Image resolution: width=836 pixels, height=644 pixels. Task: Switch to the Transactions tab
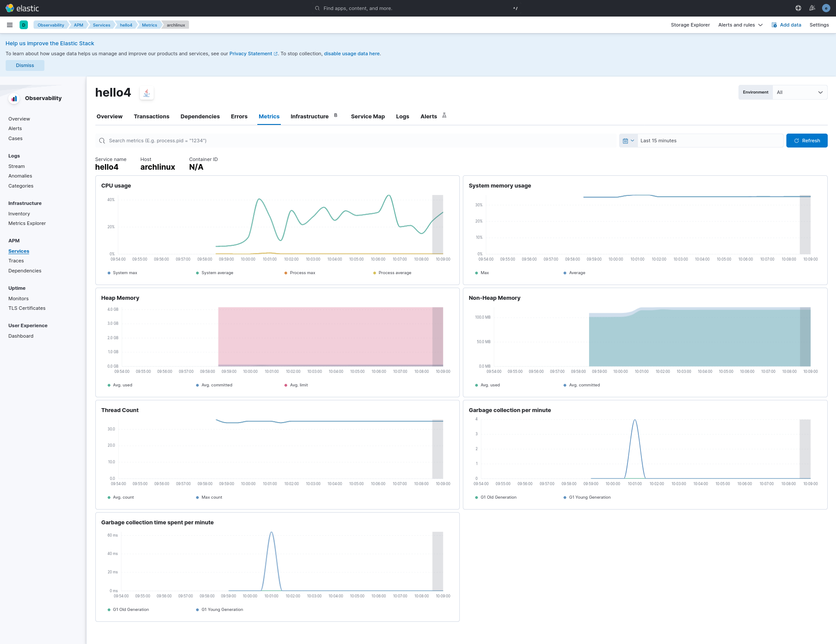click(x=152, y=116)
